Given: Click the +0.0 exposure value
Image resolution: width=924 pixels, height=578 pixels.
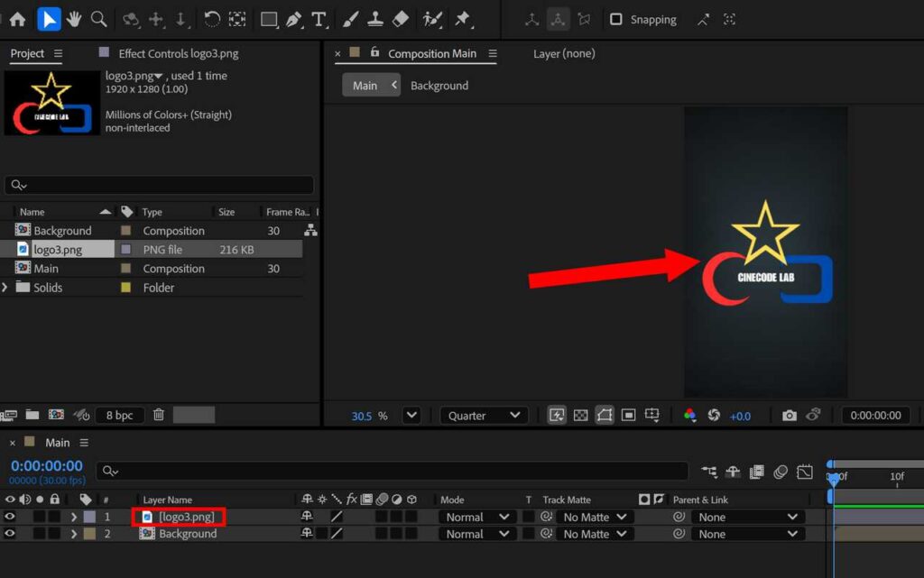Looking at the screenshot, I should (x=740, y=416).
